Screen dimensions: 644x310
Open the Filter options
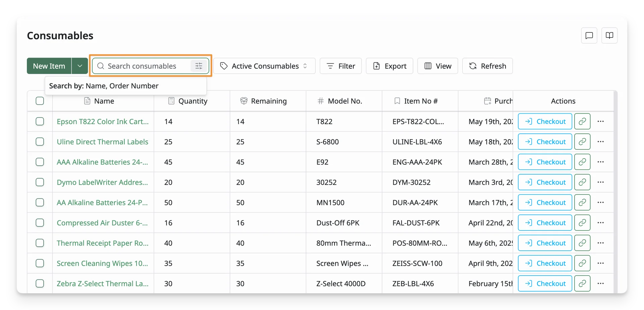click(341, 66)
